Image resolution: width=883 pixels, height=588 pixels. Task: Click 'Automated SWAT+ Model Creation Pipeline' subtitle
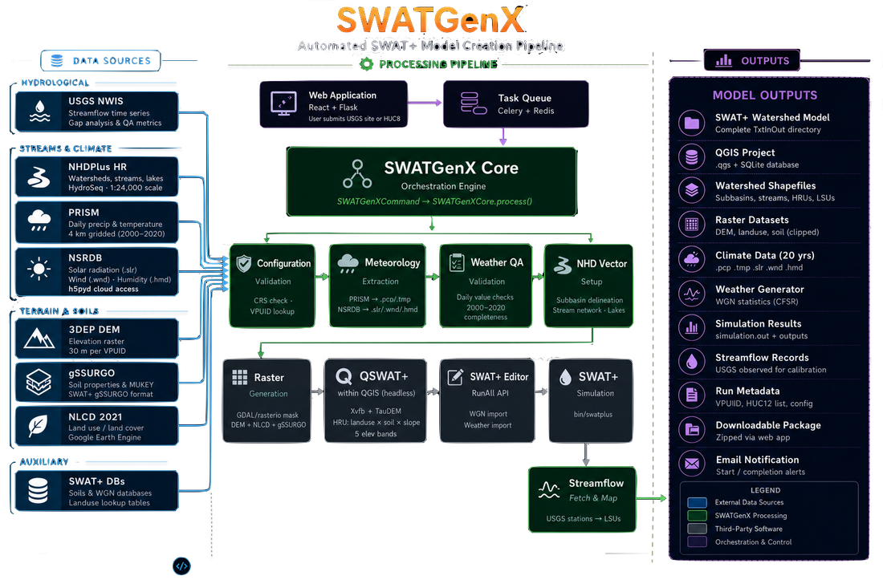(x=430, y=46)
